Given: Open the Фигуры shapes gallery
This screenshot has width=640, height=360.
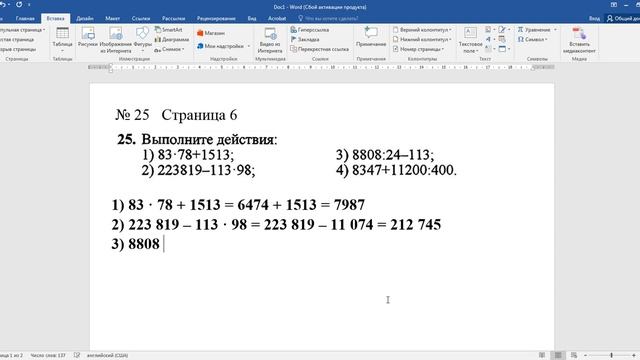Looking at the screenshot, I should 142,40.
